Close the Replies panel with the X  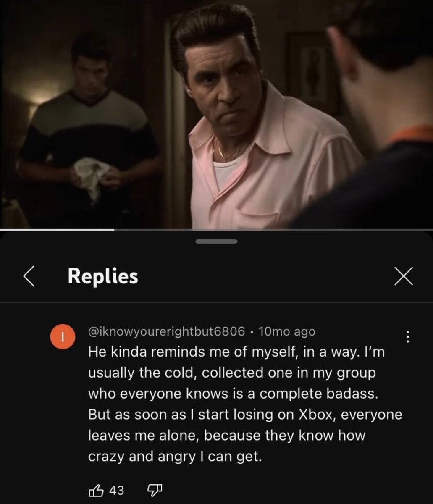tap(404, 277)
